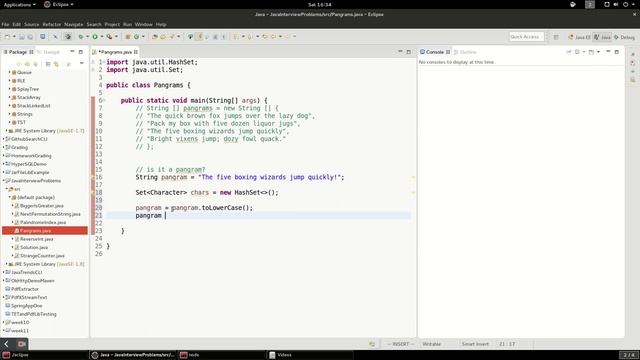Select the Pangrams.java editor tab
Viewport: 640px width, 360px height.
click(x=115, y=52)
